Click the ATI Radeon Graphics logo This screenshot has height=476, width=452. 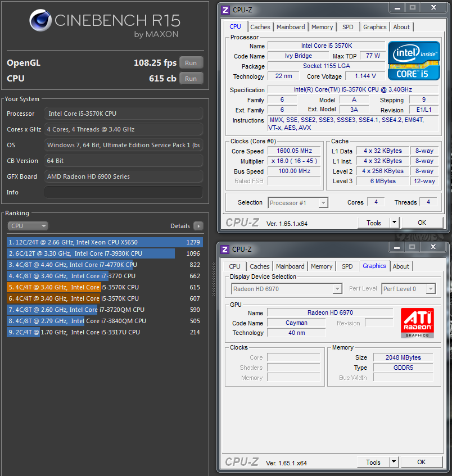pos(417,323)
